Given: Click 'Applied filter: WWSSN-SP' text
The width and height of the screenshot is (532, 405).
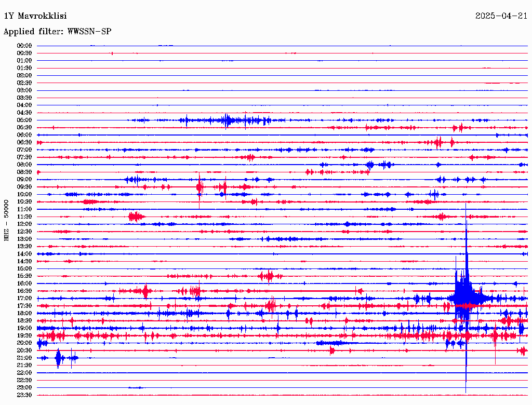Looking at the screenshot, I should [x=57, y=32].
